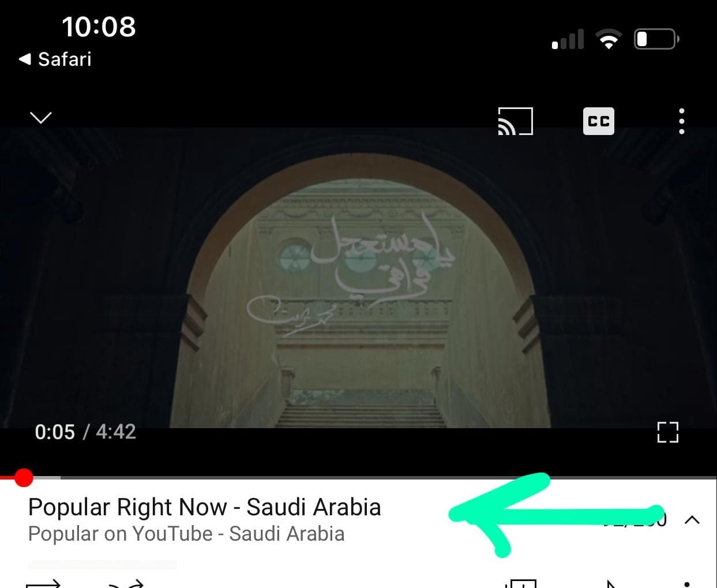Collapse the playlist panel with up chevron
Image resolution: width=717 pixels, height=588 pixels.
692,520
